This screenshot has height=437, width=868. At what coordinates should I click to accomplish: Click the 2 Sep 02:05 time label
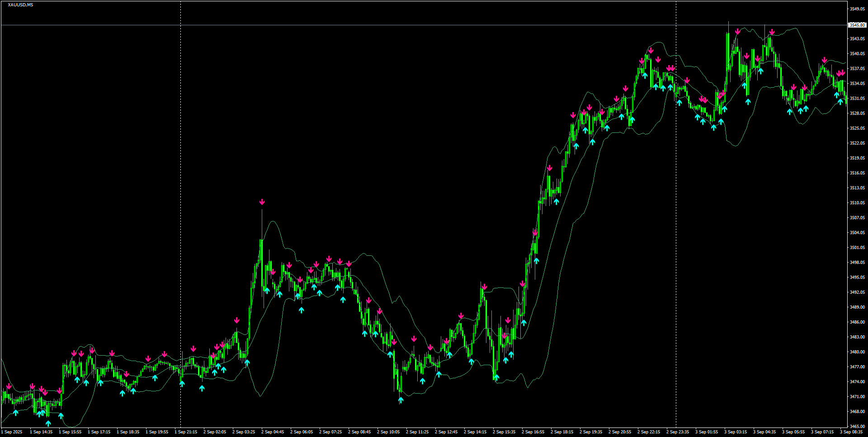pyautogui.click(x=215, y=432)
